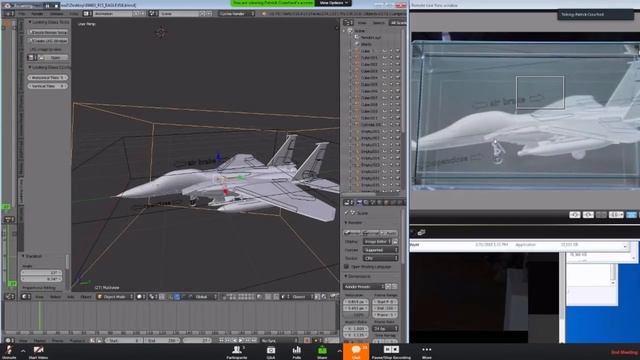Click the Scene icon in outliner tree
Viewport: 640px width, 360px height.
point(351,31)
